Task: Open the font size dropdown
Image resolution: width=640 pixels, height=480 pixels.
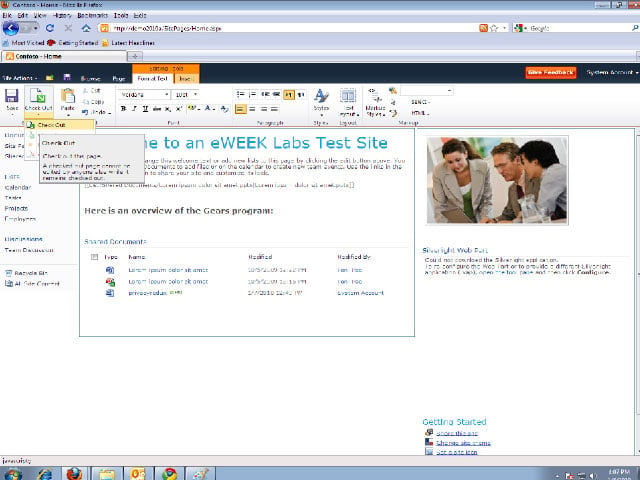Action: (x=185, y=95)
